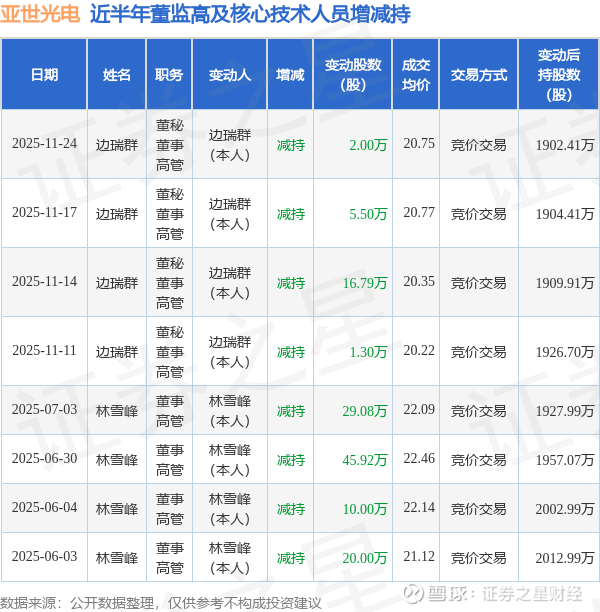The height and width of the screenshot is (612, 600).
Task: Click the 姓名 column header
Action: pos(117,75)
